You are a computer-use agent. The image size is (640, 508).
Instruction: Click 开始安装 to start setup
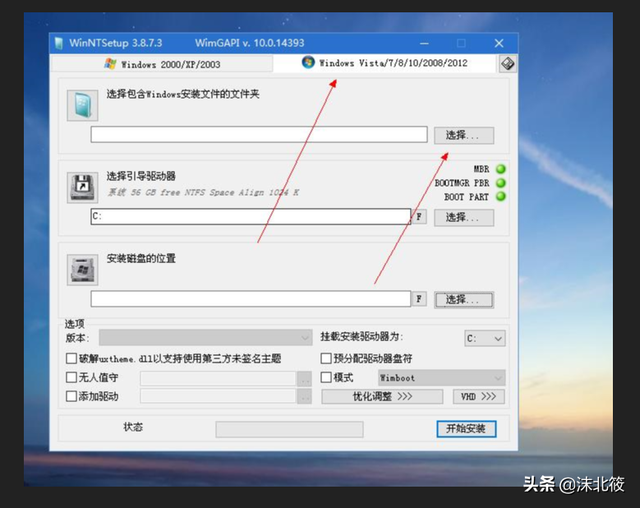click(466, 429)
